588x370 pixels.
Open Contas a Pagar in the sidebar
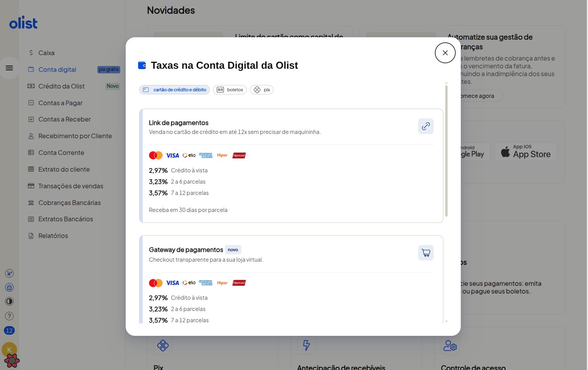(60, 103)
